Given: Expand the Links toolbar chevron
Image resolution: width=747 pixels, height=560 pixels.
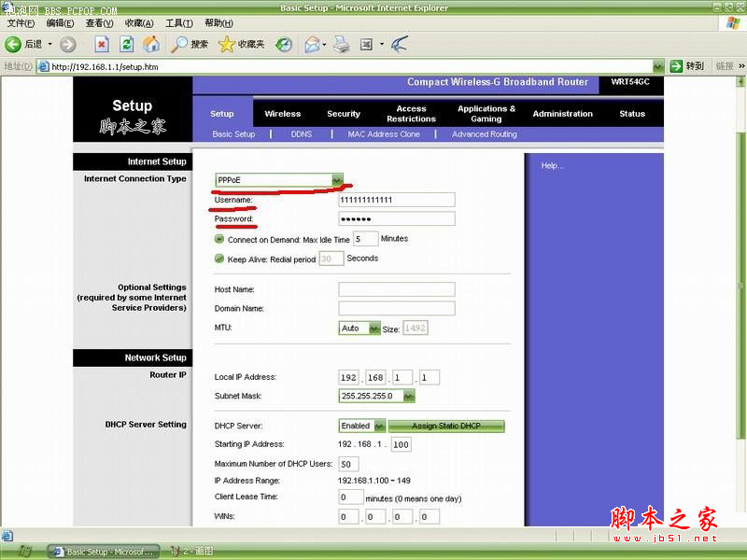Looking at the screenshot, I should coord(741,66).
